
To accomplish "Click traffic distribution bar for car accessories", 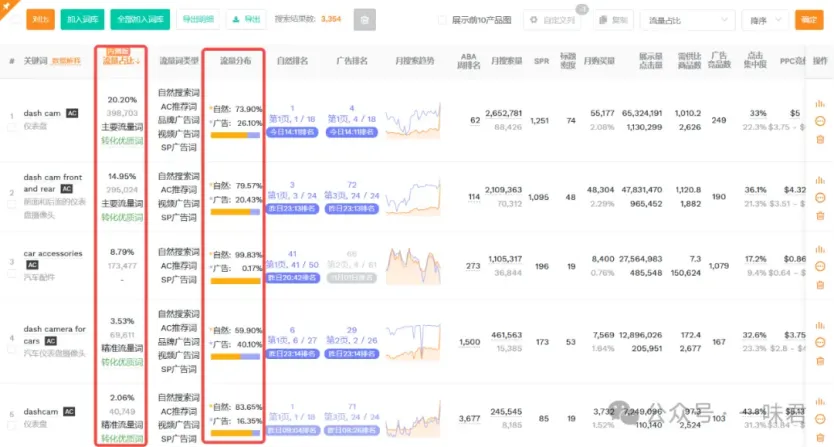I will 235,281.
